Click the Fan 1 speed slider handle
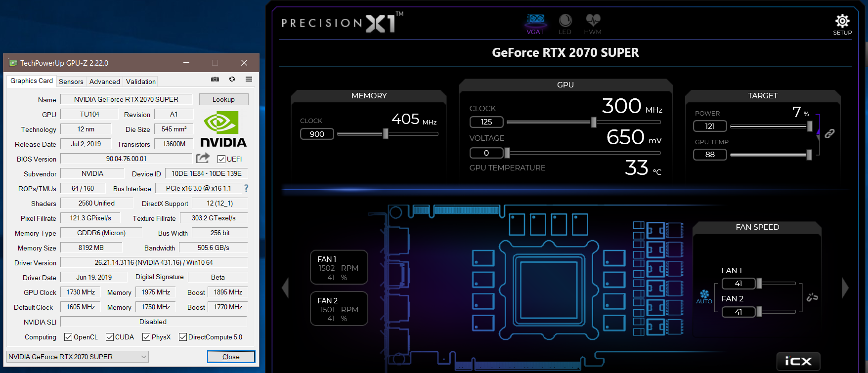Viewport: 868px width, 373px height. click(x=759, y=283)
